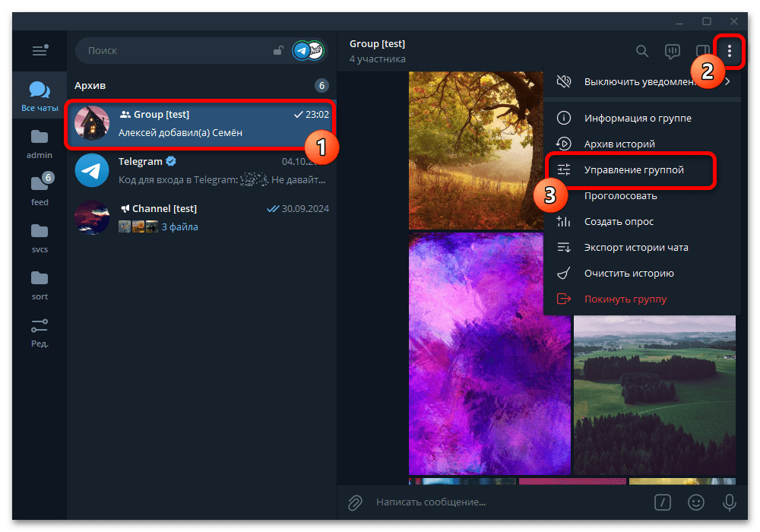Click the lock icon in search bar
Viewport: 760px width, 532px height.
278,50
